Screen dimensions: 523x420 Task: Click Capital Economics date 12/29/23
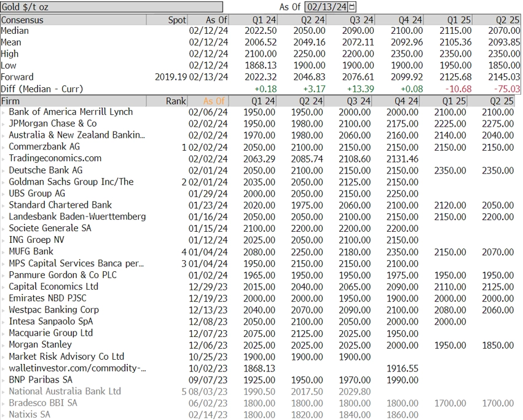(208, 287)
